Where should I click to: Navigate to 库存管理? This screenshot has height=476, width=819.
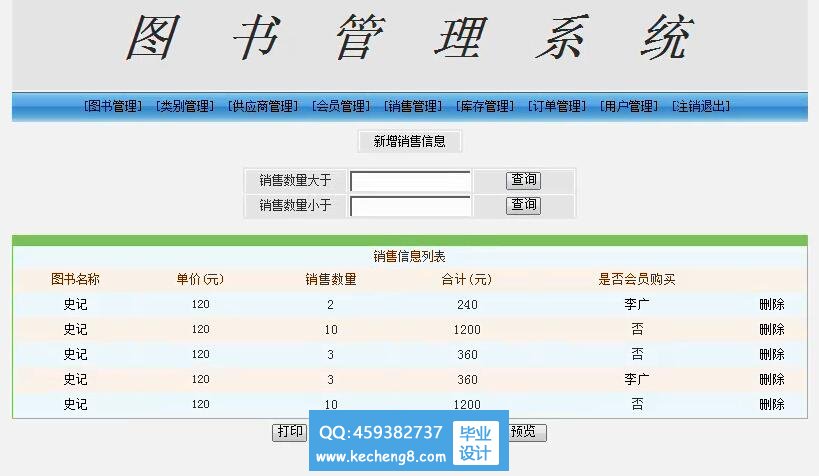click(x=485, y=107)
